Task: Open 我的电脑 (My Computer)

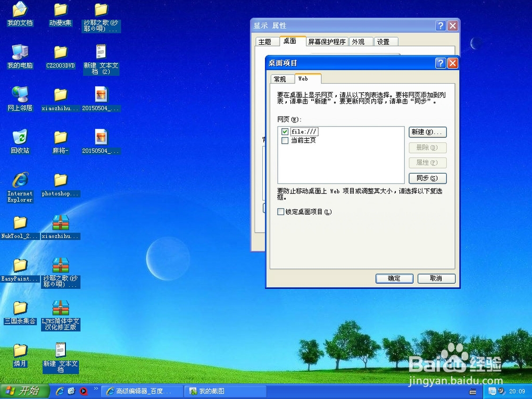Action: [x=20, y=53]
